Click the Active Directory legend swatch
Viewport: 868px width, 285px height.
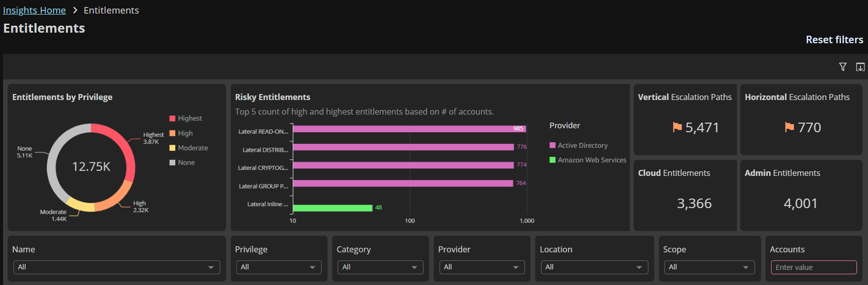coord(553,145)
